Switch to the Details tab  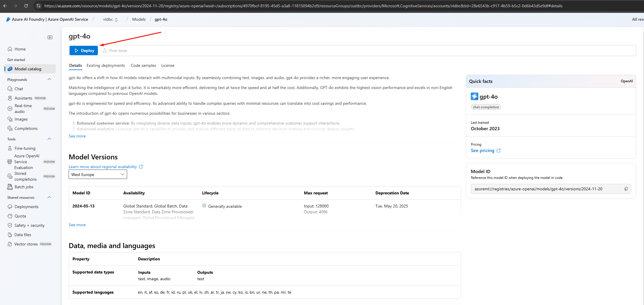click(75, 65)
